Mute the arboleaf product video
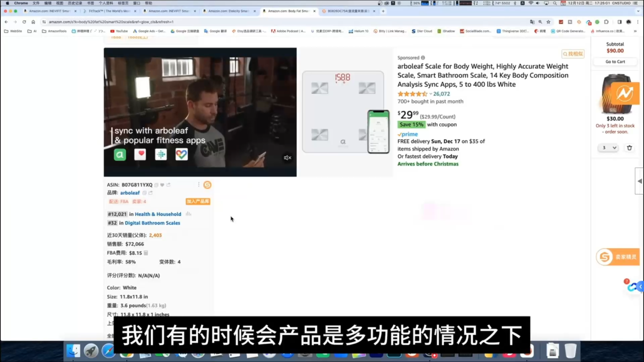The height and width of the screenshot is (362, 644). tap(287, 158)
